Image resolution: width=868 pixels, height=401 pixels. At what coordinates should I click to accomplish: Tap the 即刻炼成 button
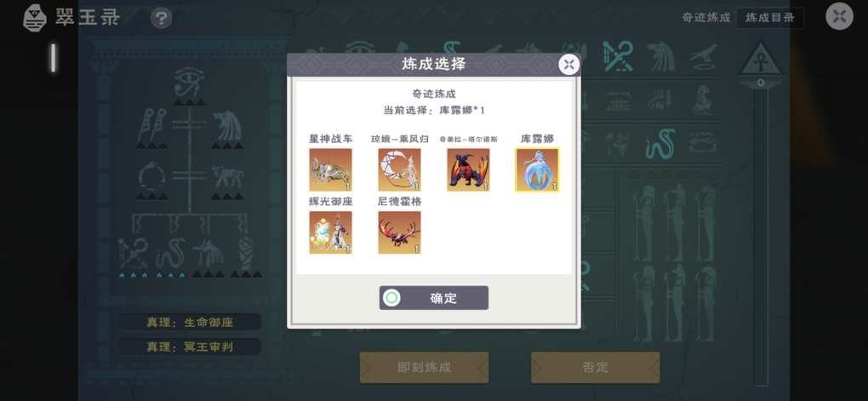(424, 367)
